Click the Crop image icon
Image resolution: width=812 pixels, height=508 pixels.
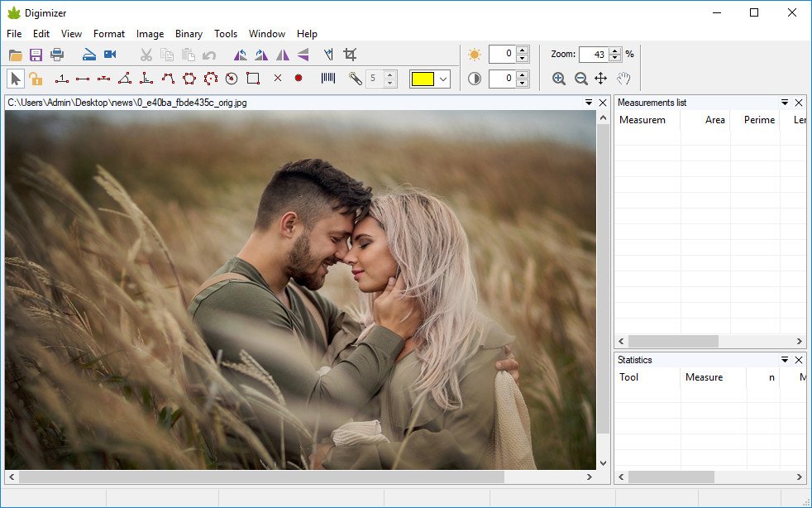point(350,55)
